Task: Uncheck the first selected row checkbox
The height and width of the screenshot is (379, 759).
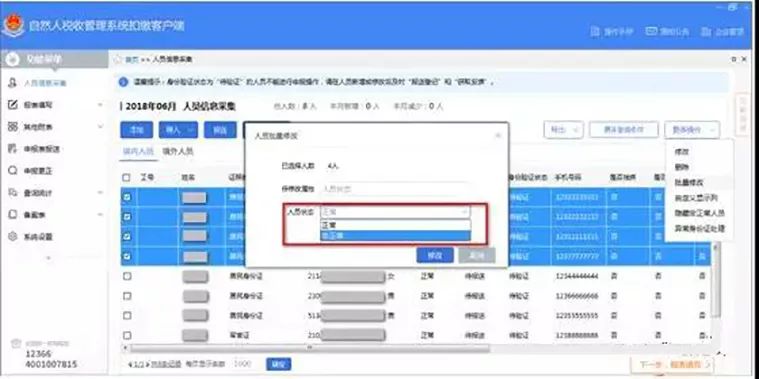Action: click(x=127, y=197)
